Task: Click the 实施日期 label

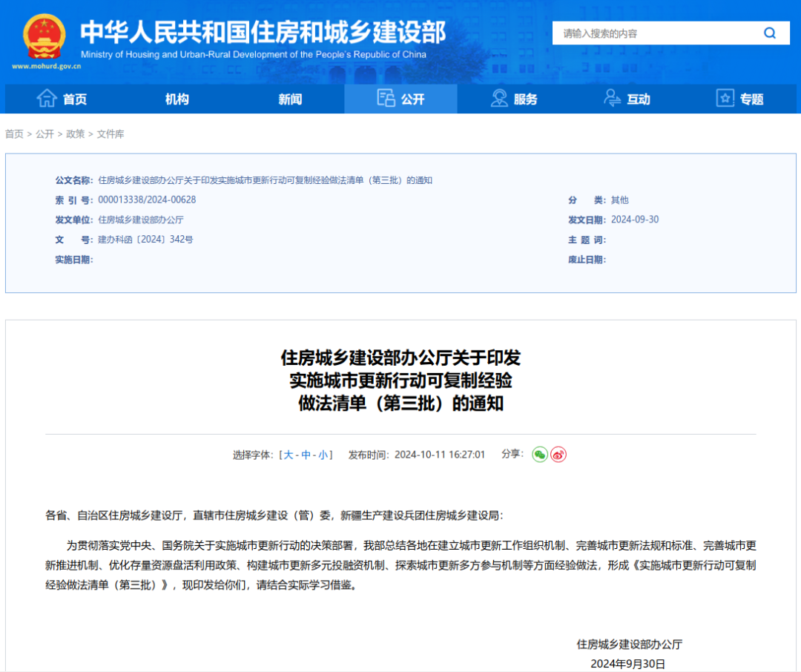Action: [x=74, y=260]
